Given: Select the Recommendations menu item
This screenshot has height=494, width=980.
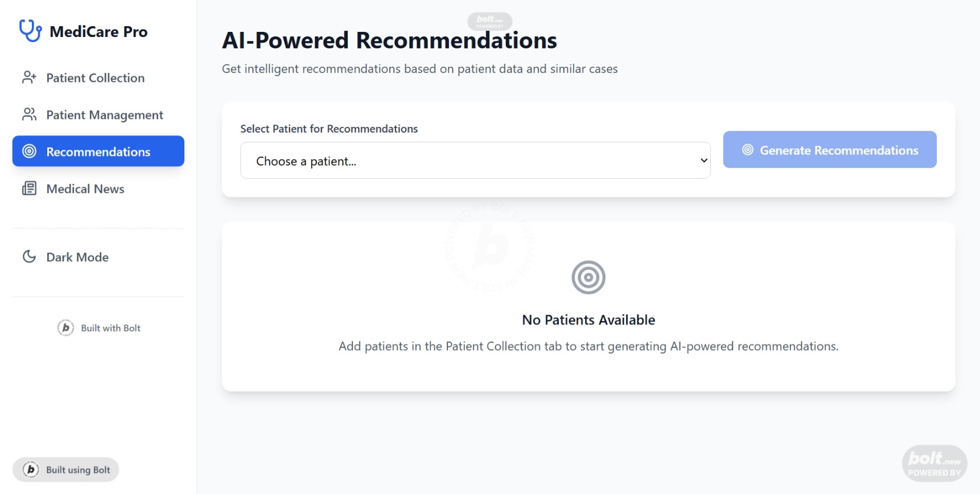Looking at the screenshot, I should tap(98, 151).
